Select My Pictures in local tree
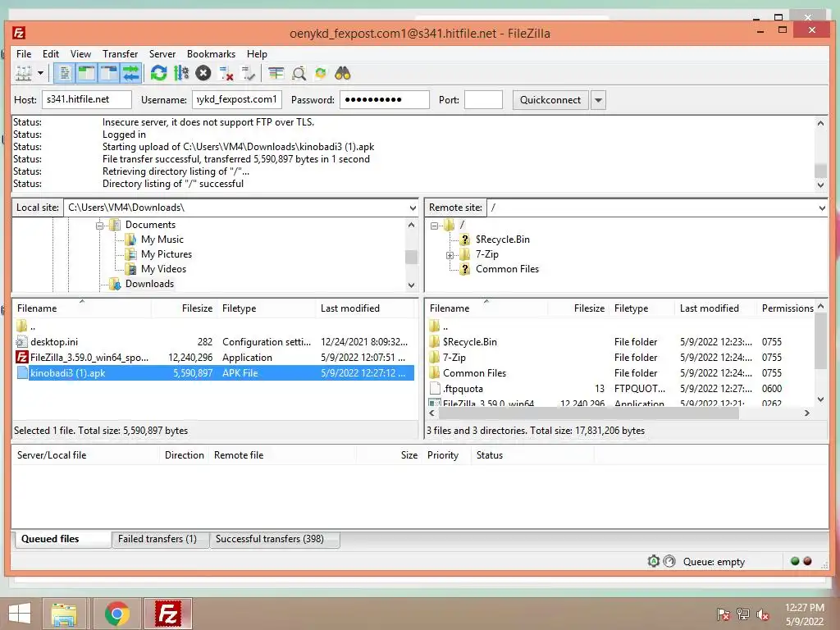The width and height of the screenshot is (840, 630). 166,254
